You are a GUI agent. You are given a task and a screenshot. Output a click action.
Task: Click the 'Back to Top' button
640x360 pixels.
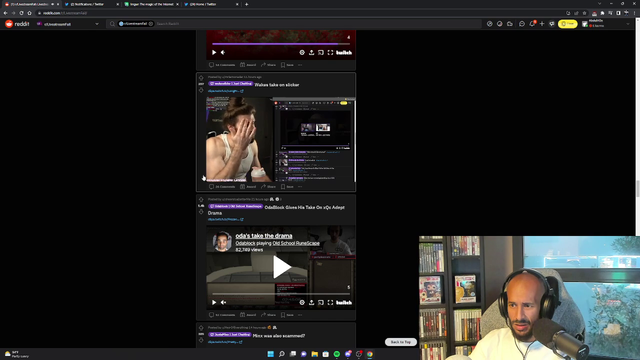pyautogui.click(x=400, y=342)
